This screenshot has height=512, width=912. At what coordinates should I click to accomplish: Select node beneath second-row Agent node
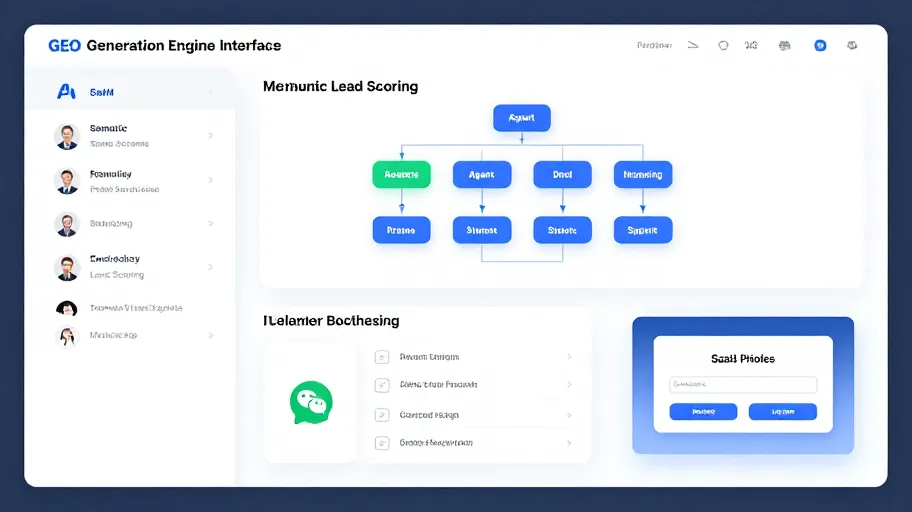coord(482,230)
